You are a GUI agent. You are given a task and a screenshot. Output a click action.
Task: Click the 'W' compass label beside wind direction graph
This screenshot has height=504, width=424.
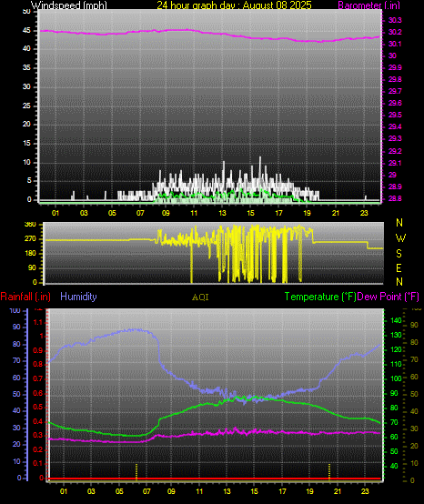(400, 238)
